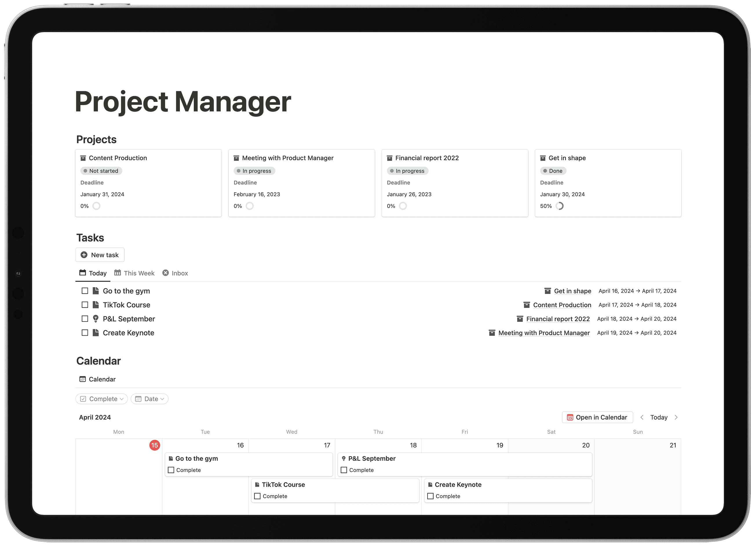The image size is (756, 547).
Task: Click archive icon on Financial report 2022 card
Action: pos(389,158)
